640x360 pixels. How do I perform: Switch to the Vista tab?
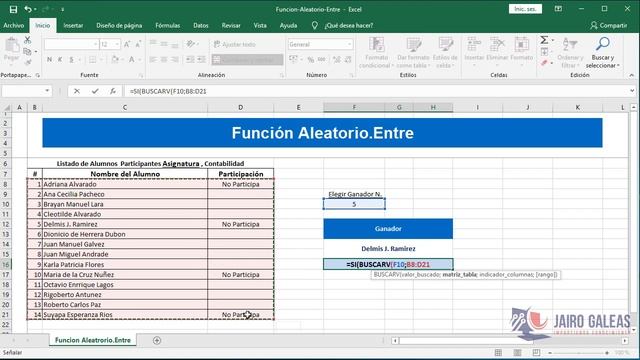[260, 25]
